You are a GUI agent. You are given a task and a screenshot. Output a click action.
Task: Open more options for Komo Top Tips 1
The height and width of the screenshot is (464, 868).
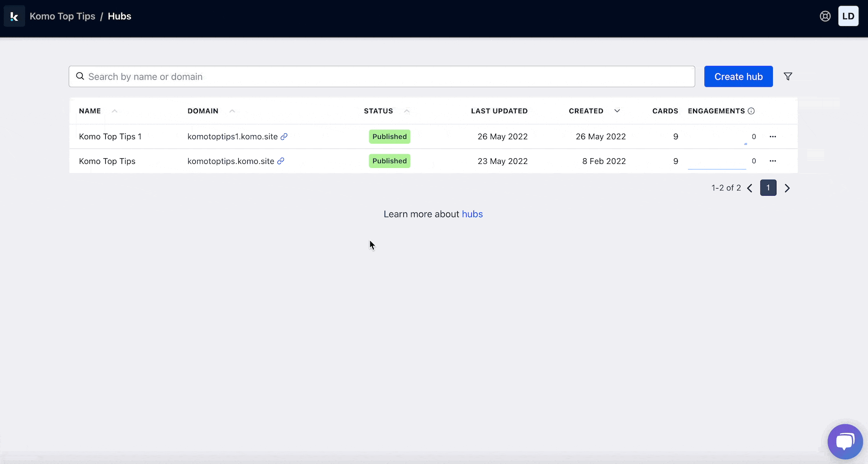point(773,137)
